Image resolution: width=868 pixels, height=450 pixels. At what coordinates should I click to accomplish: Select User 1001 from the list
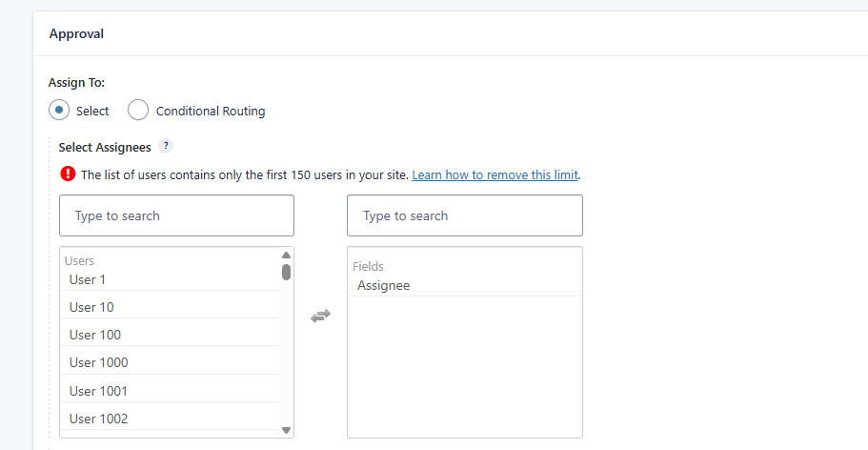point(98,391)
